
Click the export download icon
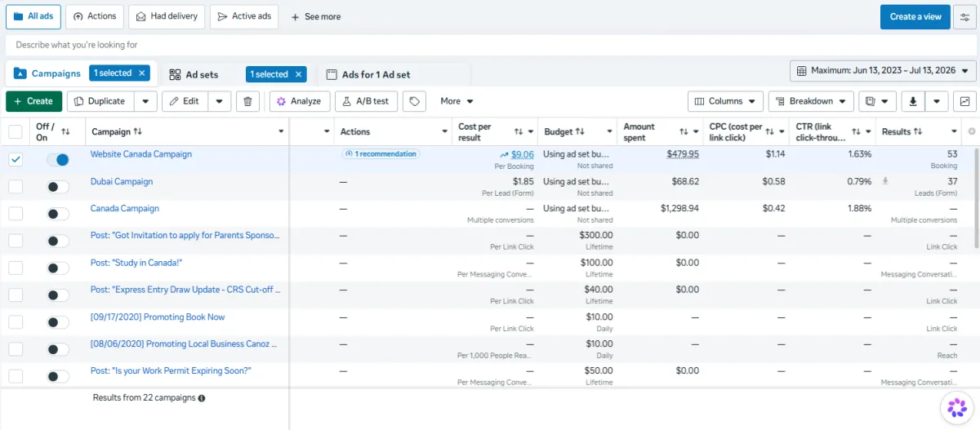click(x=913, y=101)
